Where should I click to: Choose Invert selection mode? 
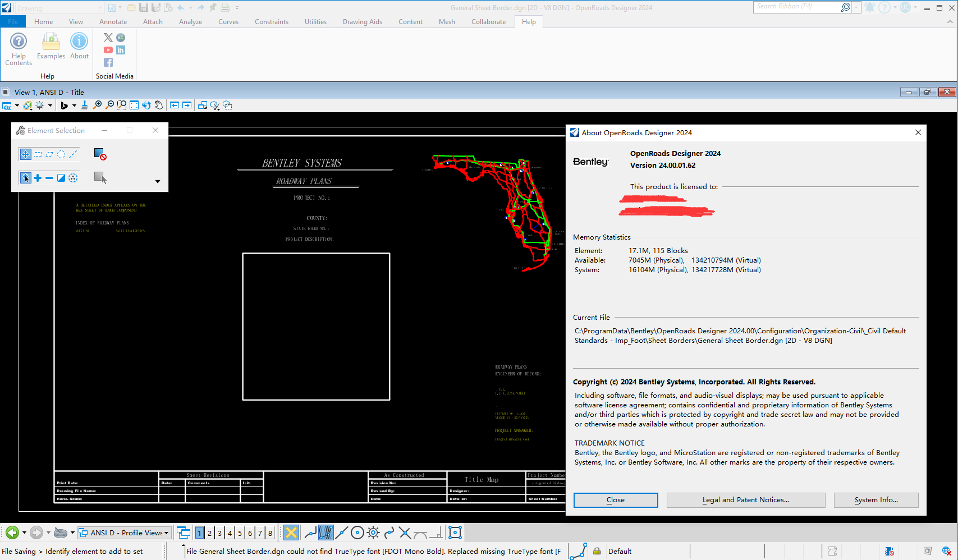point(61,178)
